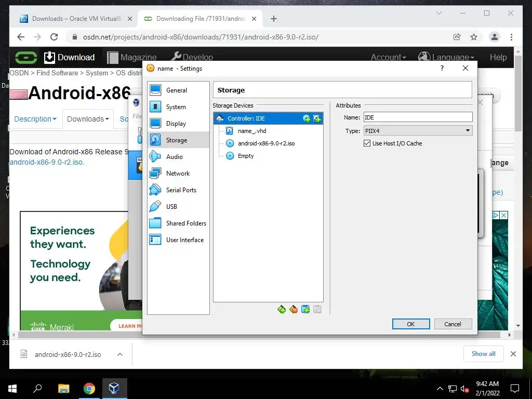Open Windows taskbar search
Viewport: 532px width, 399px height.
coord(37,388)
